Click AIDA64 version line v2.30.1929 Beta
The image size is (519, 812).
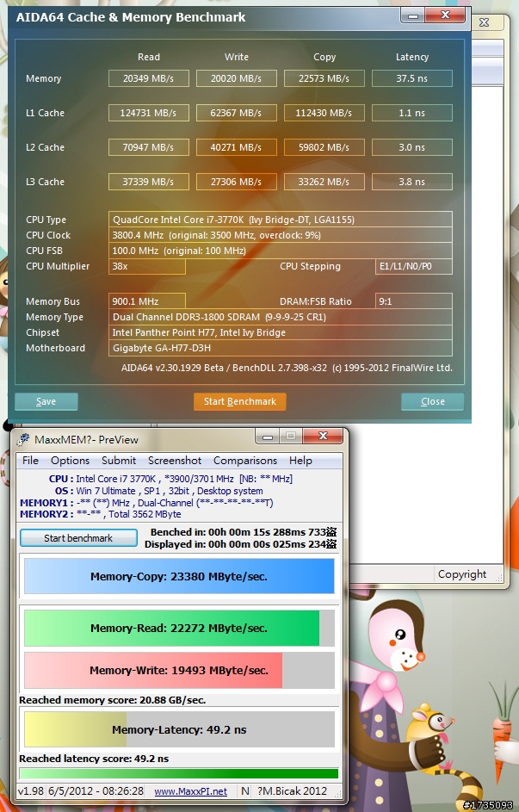[x=287, y=368]
